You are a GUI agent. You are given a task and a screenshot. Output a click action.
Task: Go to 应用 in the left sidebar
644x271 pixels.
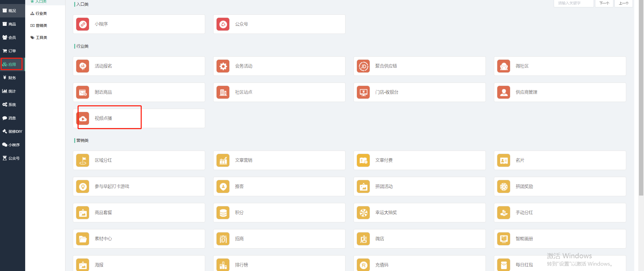12,64
